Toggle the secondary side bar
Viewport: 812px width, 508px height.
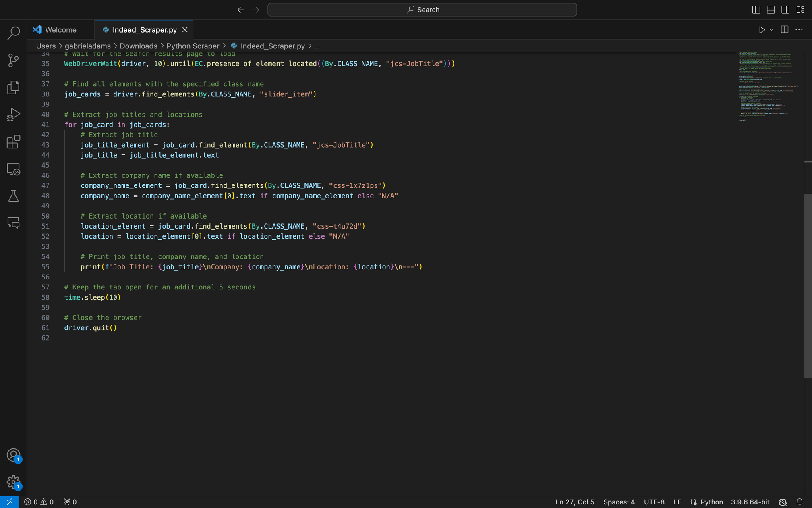(785, 10)
